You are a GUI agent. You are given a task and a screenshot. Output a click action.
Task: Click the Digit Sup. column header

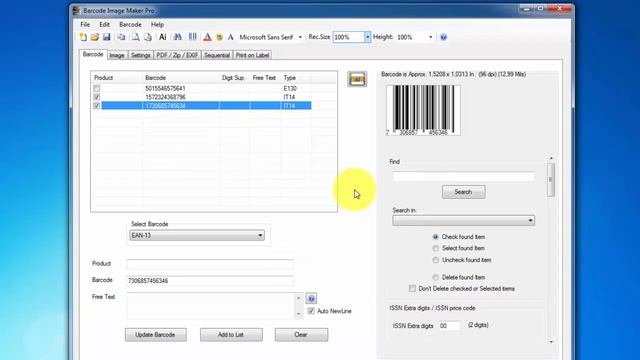(x=233, y=78)
